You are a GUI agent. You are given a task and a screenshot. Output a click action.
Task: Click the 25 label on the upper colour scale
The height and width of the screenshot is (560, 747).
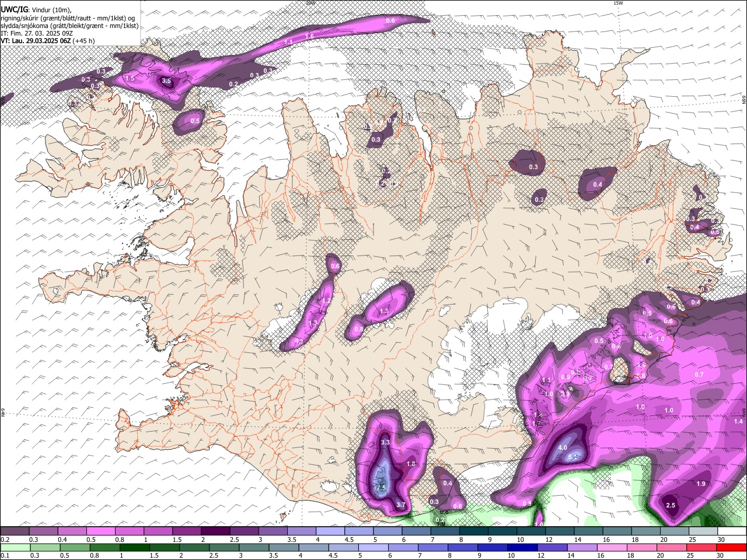pyautogui.click(x=693, y=540)
